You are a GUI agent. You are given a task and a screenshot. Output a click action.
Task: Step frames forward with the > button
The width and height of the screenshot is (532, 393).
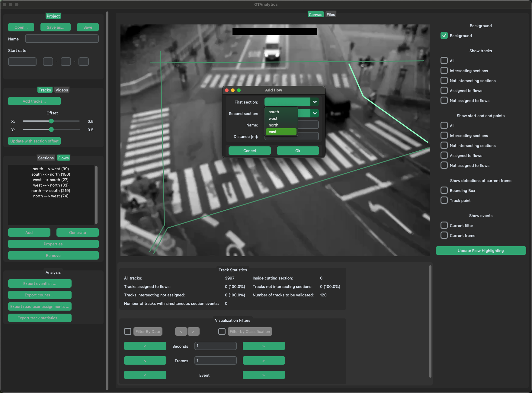[264, 360]
